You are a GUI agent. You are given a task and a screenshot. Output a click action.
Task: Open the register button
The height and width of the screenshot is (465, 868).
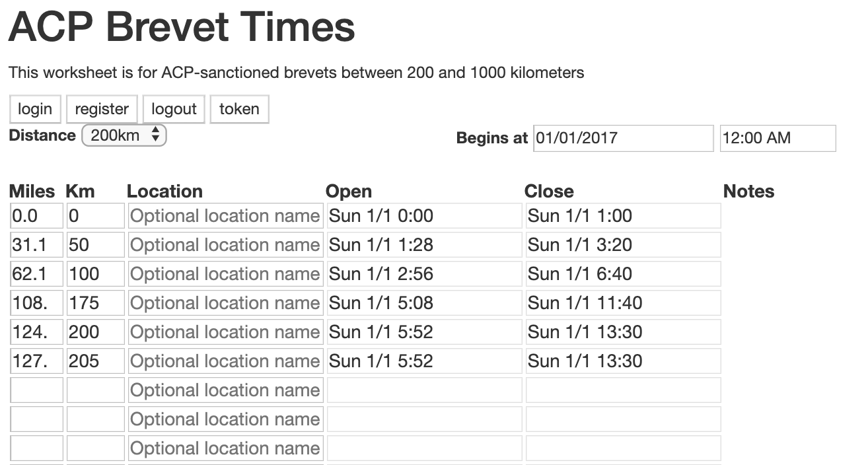tap(102, 109)
